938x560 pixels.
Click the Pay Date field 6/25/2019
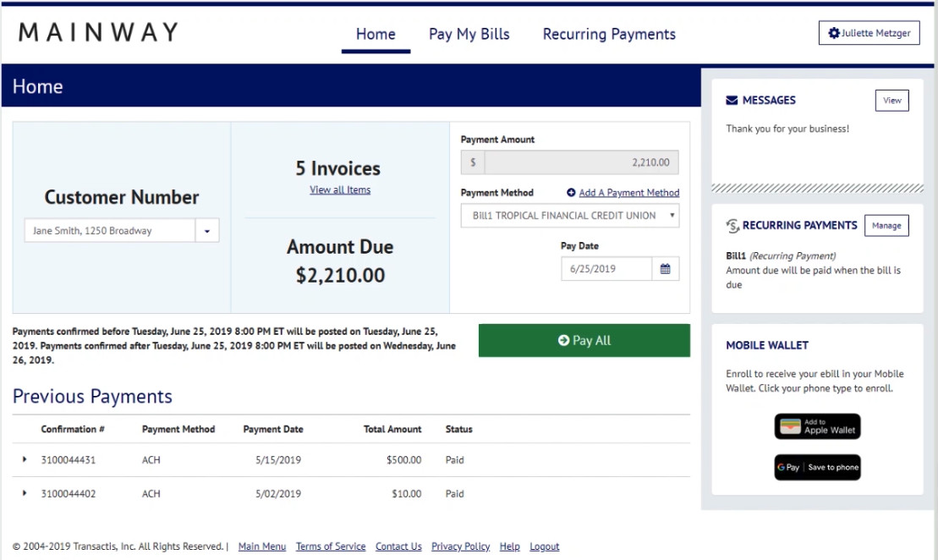click(606, 269)
